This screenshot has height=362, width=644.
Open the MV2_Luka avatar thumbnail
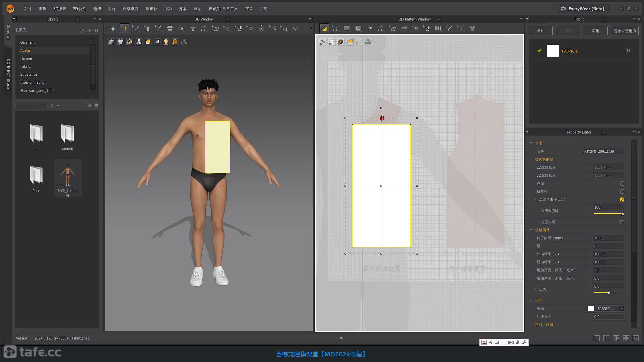68,178
